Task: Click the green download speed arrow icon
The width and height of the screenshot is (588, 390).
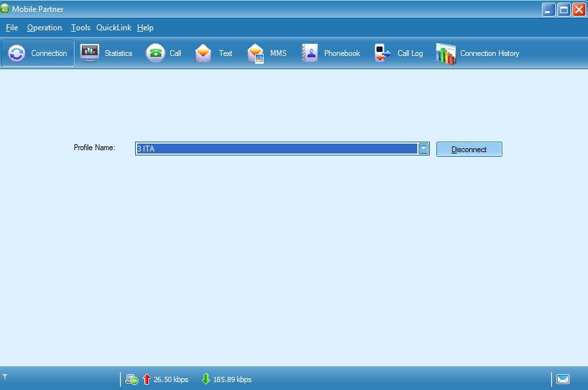Action: coord(204,379)
